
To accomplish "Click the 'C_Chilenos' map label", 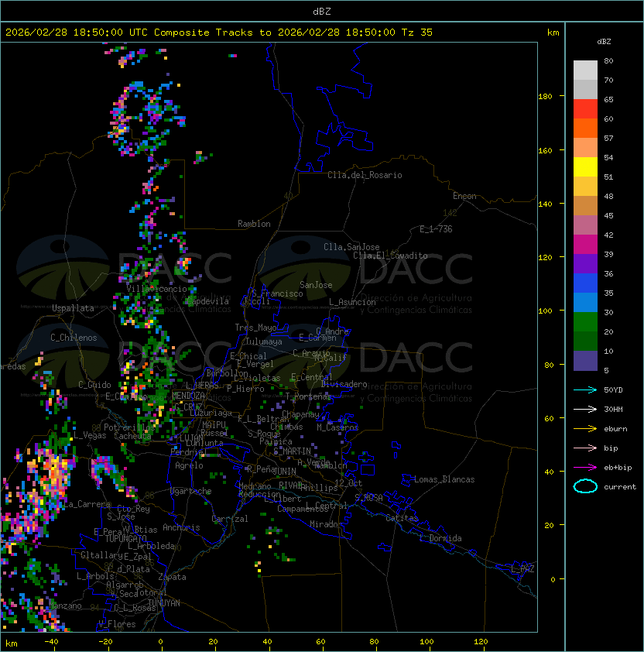I will click(x=74, y=338).
